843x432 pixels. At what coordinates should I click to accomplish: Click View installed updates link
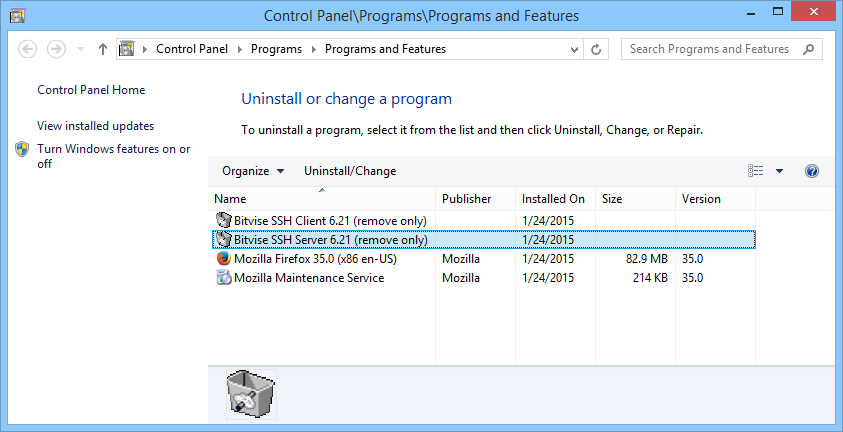pyautogui.click(x=95, y=126)
